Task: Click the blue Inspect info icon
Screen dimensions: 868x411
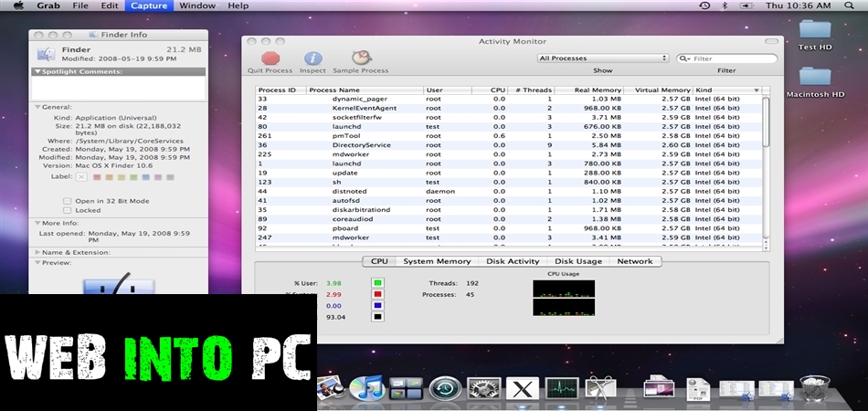Action: coord(312,58)
